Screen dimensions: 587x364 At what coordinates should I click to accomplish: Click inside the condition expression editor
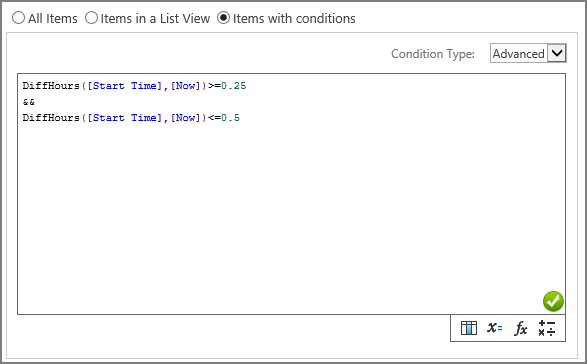point(291,194)
